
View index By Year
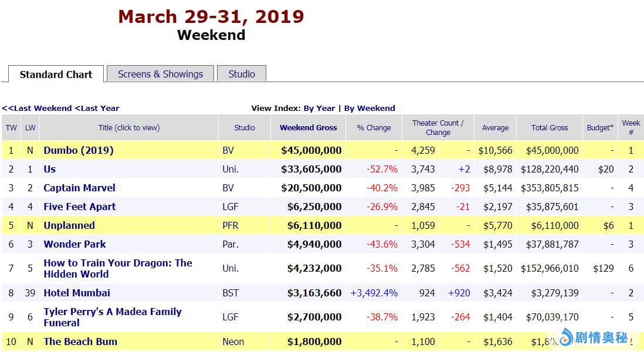click(x=319, y=108)
